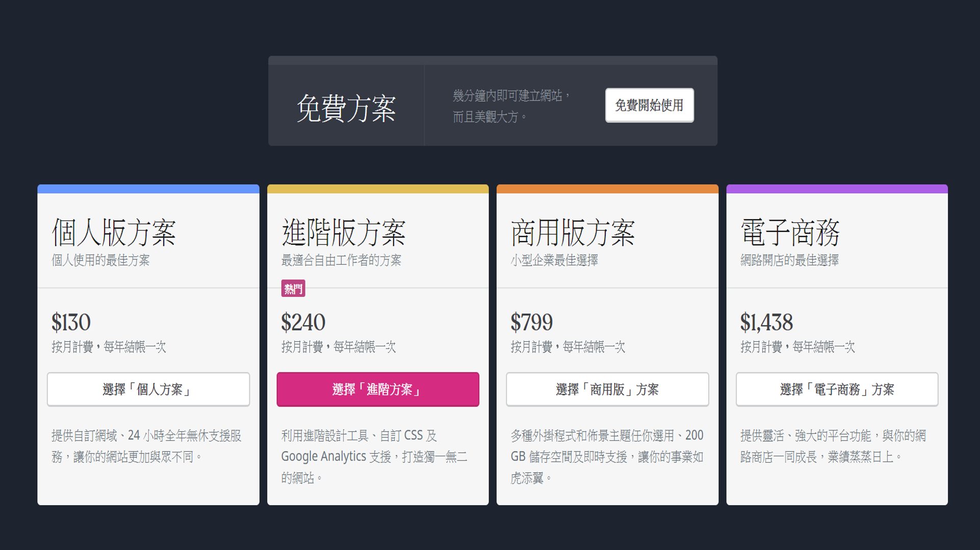Viewport: 980px width, 550px height.
Task: Click the yellow color bar atop 進階版方案
Action: point(377,189)
